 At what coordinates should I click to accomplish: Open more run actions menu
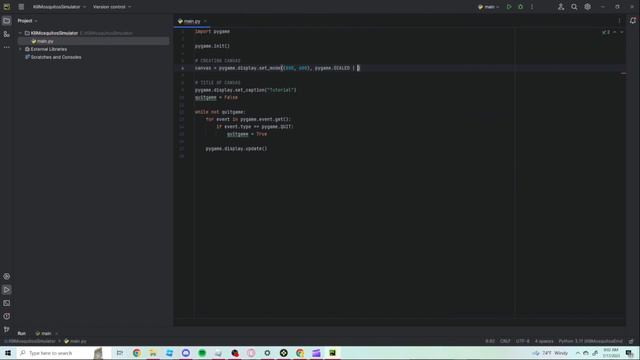coord(532,7)
